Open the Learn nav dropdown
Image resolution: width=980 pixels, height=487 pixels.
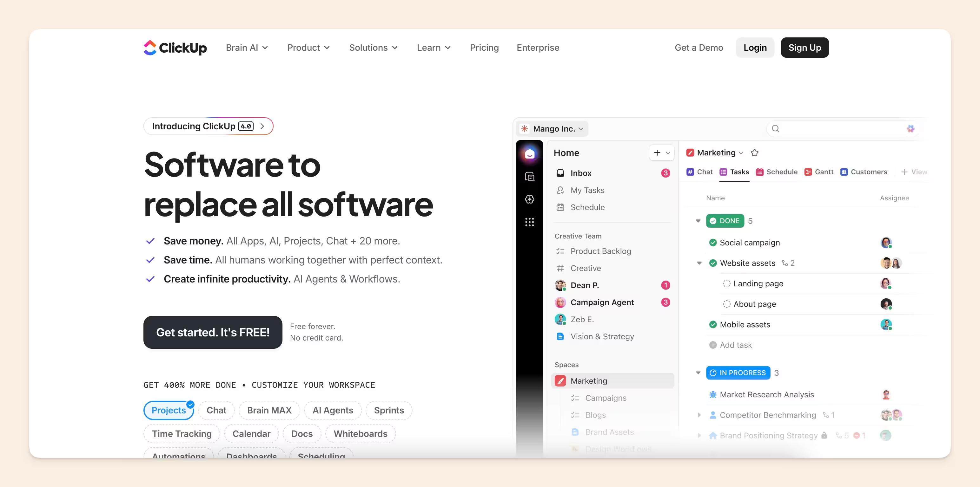tap(434, 48)
